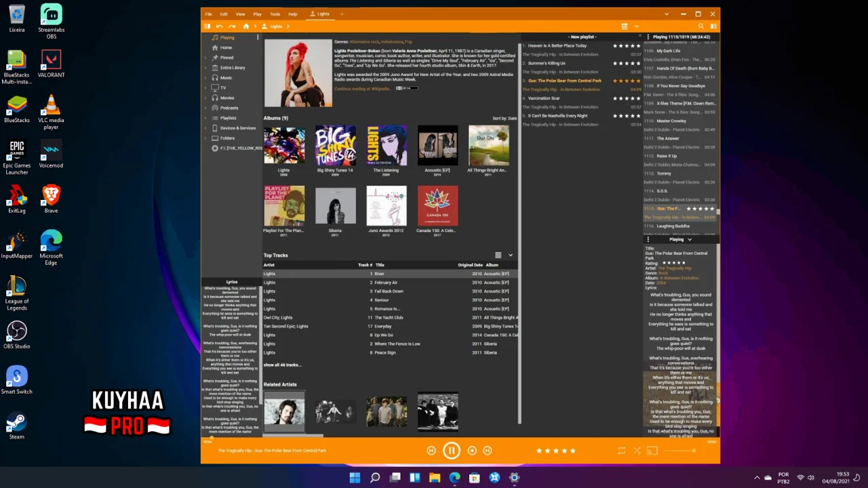Add a new tab with plus icon

pos(342,14)
